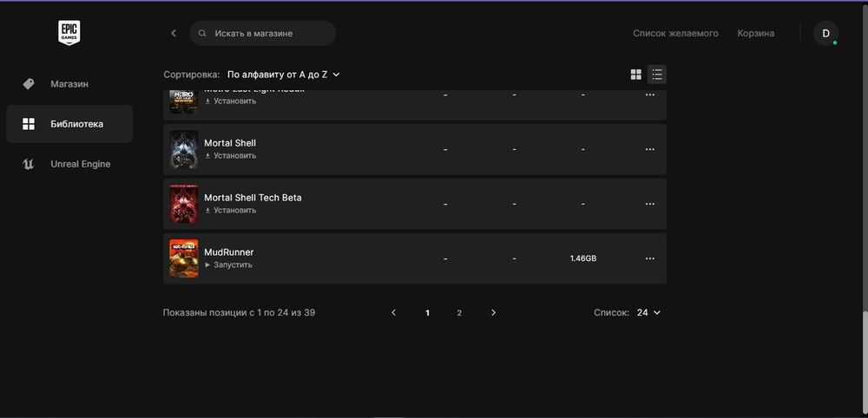Go to previous page of library
The image size is (868, 418).
tap(394, 312)
